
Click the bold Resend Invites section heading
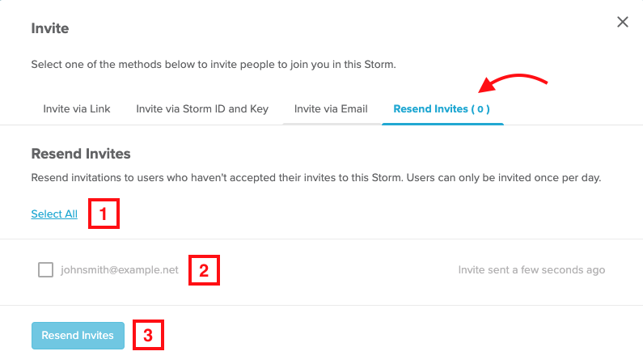[81, 154]
